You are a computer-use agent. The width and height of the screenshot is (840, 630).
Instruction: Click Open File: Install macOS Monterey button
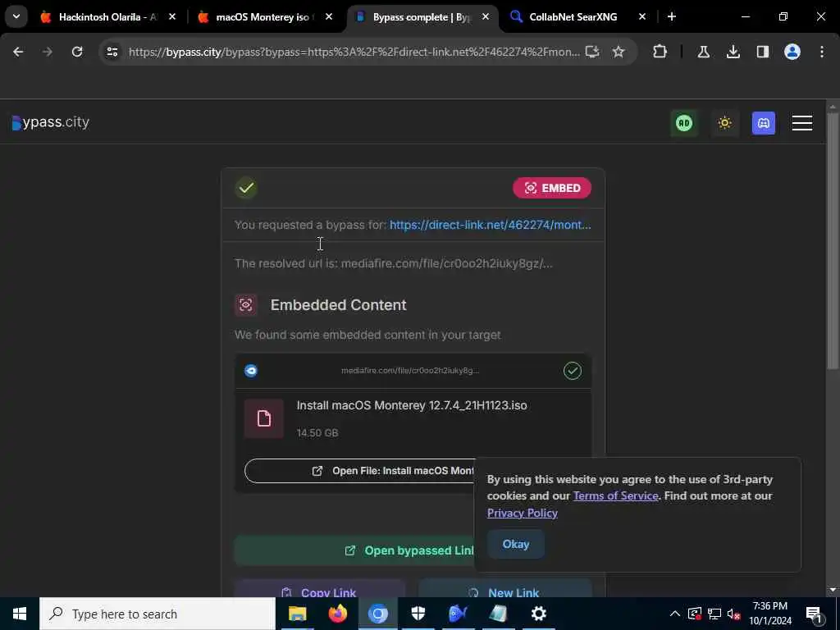point(359,471)
